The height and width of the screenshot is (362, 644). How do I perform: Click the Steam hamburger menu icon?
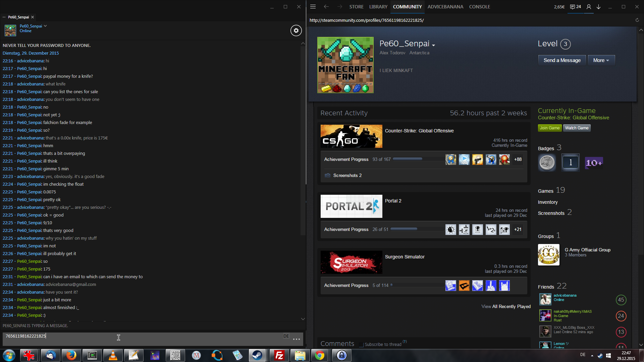313,7
